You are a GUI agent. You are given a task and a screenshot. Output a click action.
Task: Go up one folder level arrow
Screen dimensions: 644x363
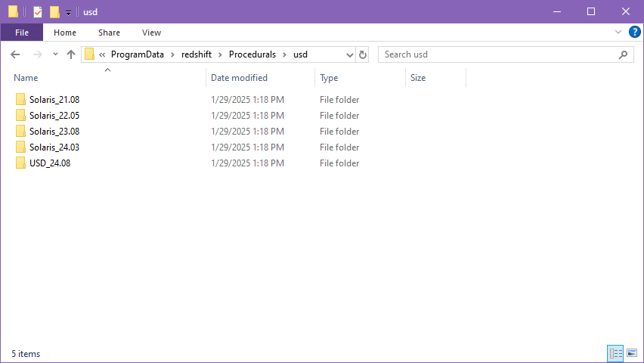[x=71, y=54]
